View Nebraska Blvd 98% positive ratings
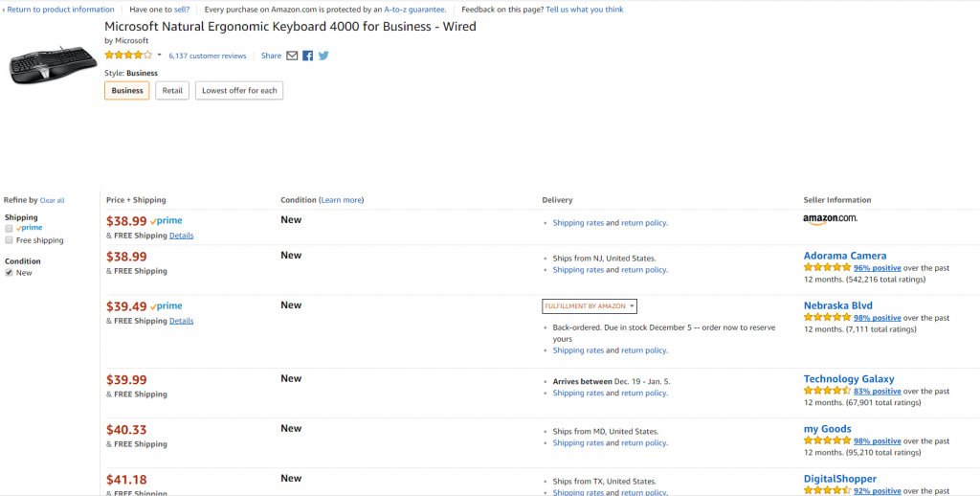The height and width of the screenshot is (496, 980). (x=878, y=318)
